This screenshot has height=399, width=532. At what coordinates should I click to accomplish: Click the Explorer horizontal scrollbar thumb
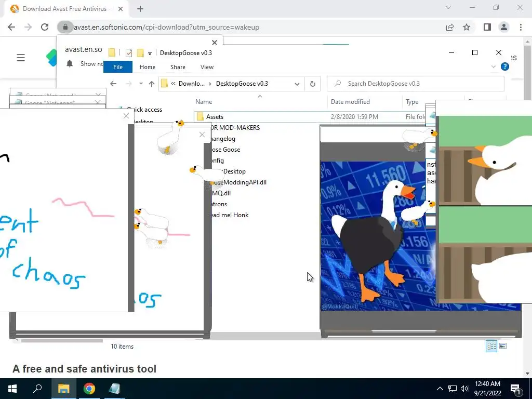tap(61, 341)
